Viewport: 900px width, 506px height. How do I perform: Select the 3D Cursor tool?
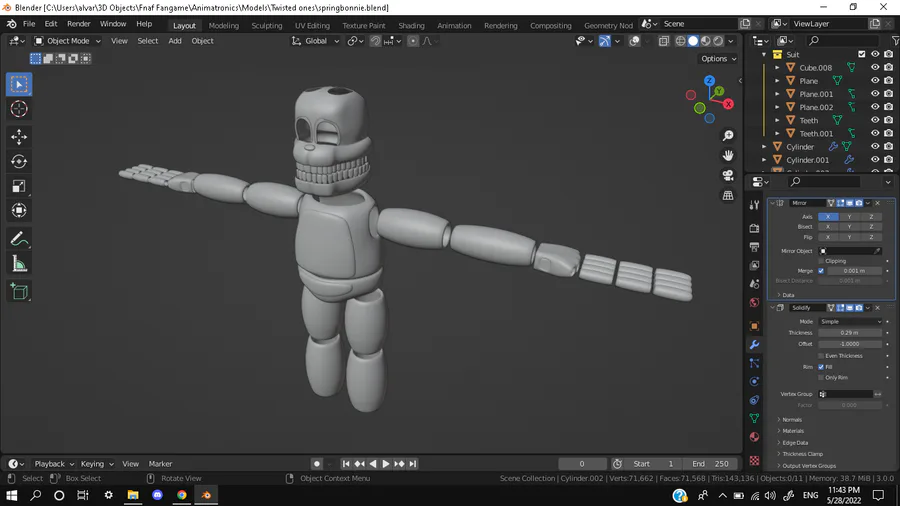[x=19, y=109]
